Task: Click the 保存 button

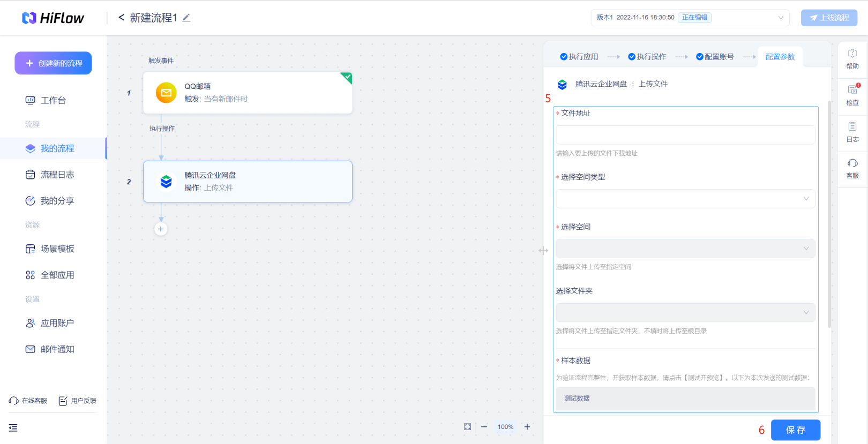Action: tap(796, 430)
